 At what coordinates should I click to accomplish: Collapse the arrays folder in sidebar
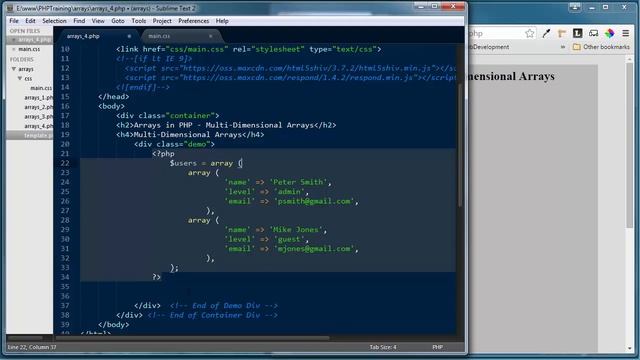(14, 69)
